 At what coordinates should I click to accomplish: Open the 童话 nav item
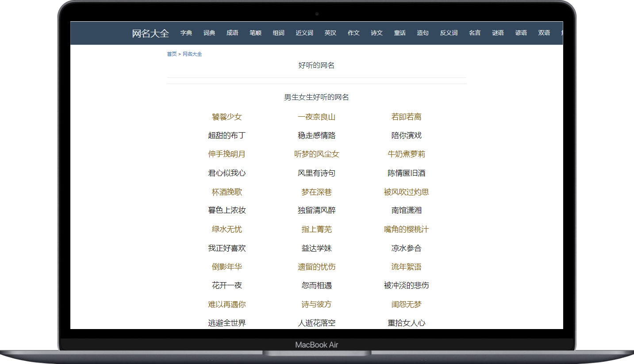click(400, 33)
